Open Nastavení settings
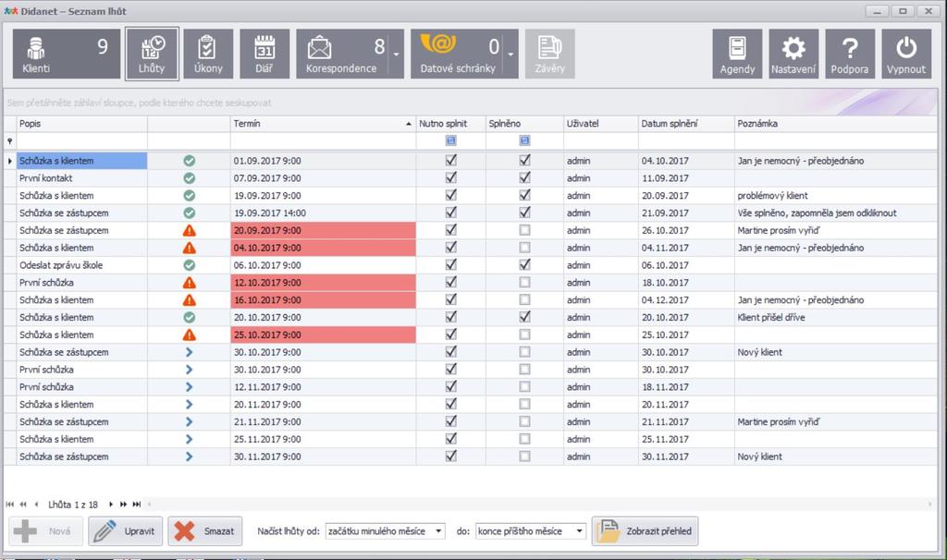The image size is (947, 560). point(793,54)
